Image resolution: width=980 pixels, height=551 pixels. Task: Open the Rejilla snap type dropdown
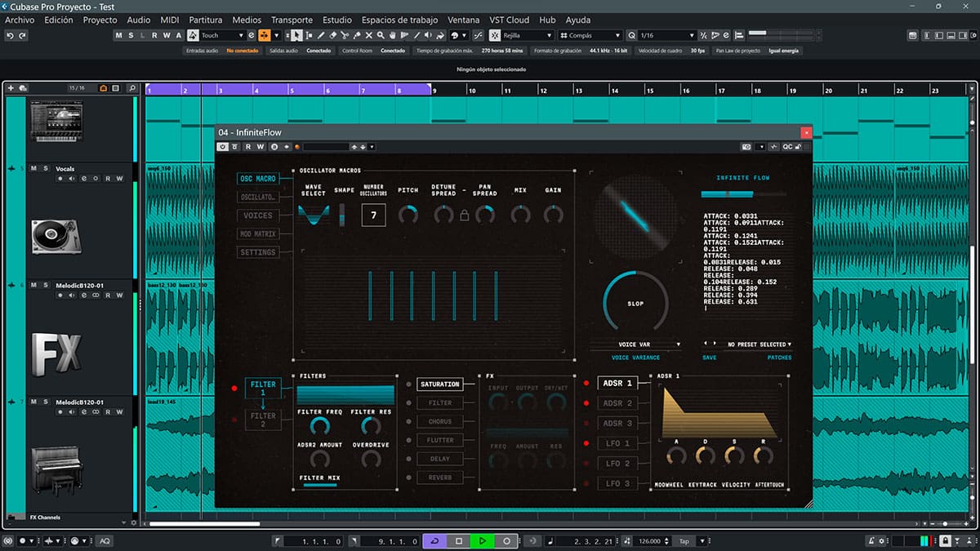[x=528, y=35]
